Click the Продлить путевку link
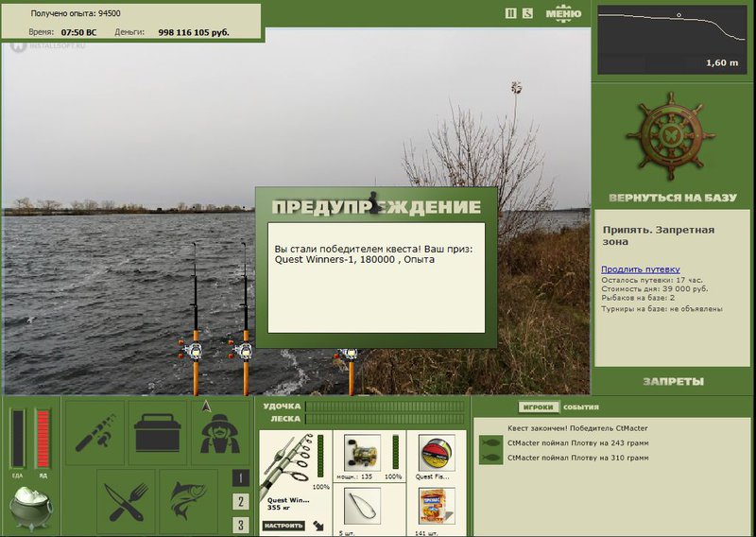The image size is (756, 537). (x=641, y=269)
